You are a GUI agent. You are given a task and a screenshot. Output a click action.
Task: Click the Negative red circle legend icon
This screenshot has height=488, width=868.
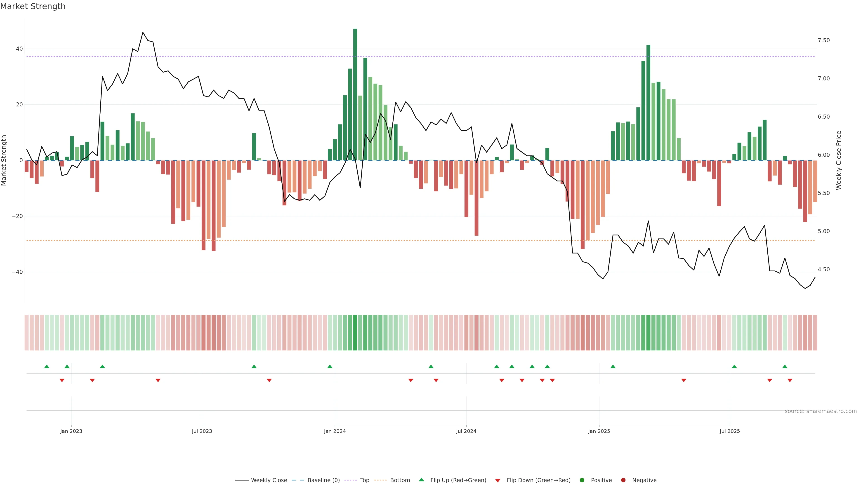pyautogui.click(x=623, y=480)
